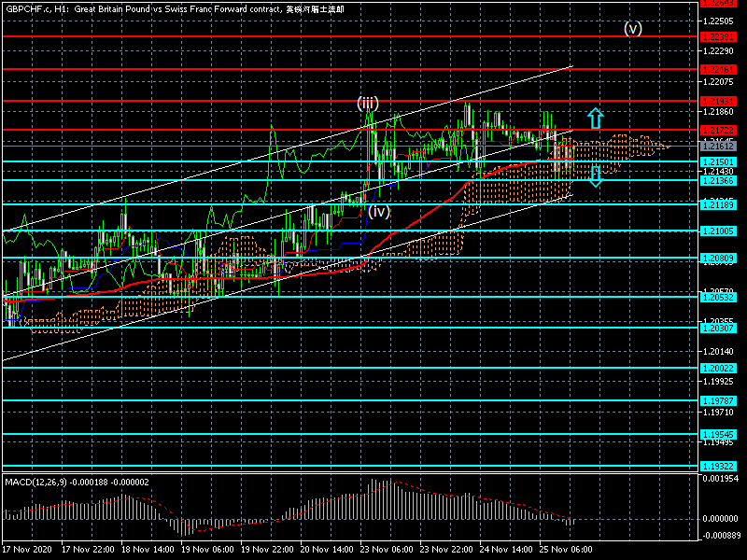The image size is (747, 560).
Task: Click the red 1.22161 price level label
Action: coord(718,69)
